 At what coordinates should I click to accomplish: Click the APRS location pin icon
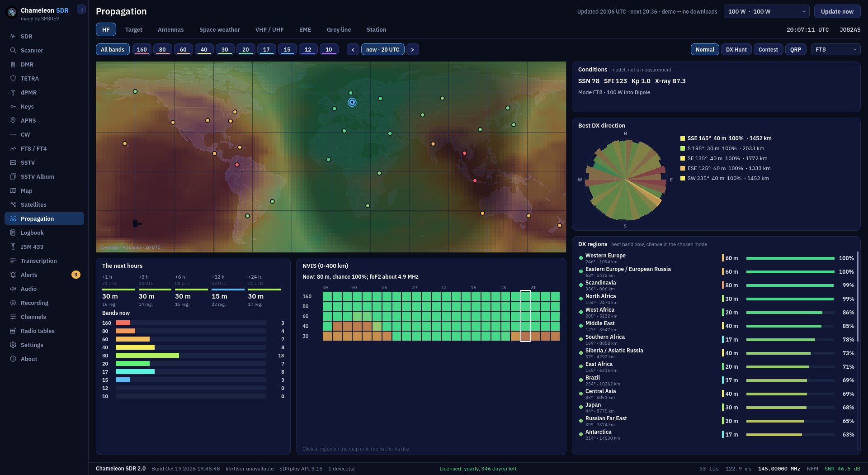pyautogui.click(x=13, y=120)
